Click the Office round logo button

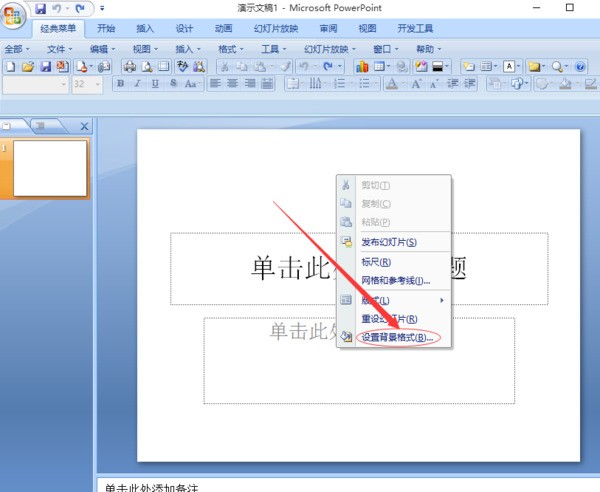click(x=13, y=16)
